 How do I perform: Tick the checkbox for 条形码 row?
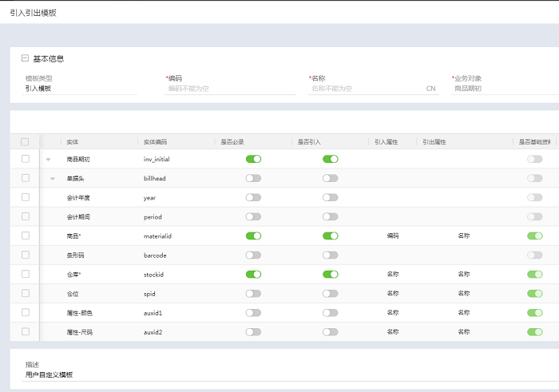tap(25, 255)
